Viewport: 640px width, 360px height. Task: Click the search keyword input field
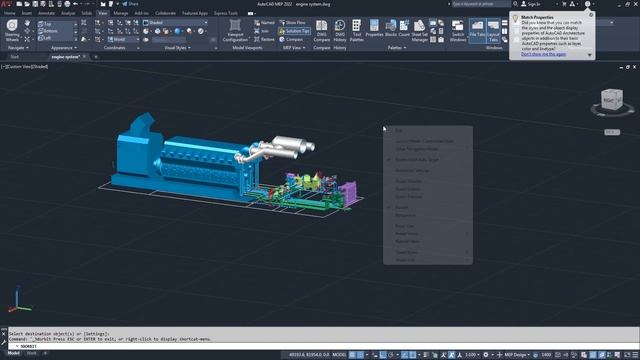pyautogui.click(x=481, y=4)
